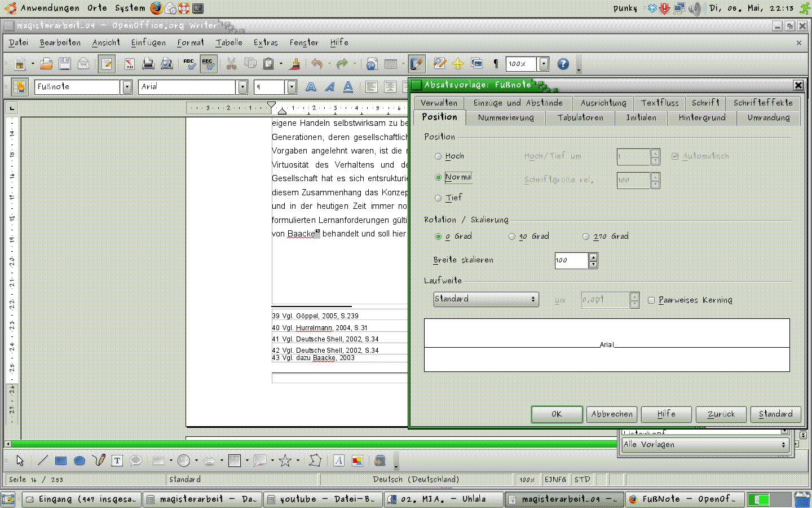Click the Undo arrow icon

click(317, 64)
